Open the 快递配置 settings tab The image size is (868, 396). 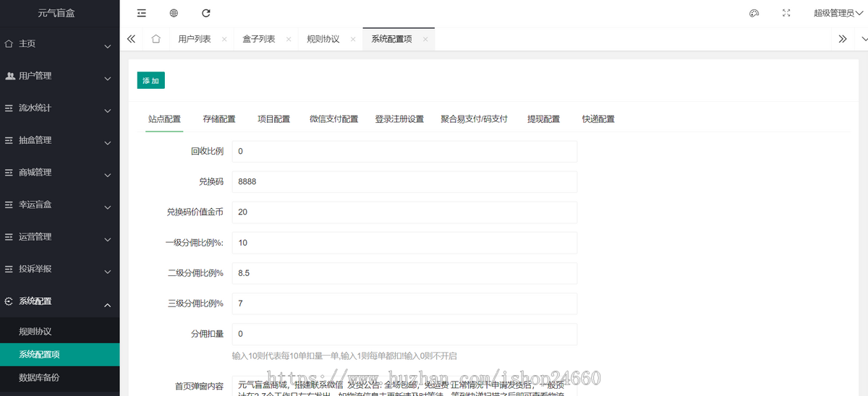pos(598,119)
